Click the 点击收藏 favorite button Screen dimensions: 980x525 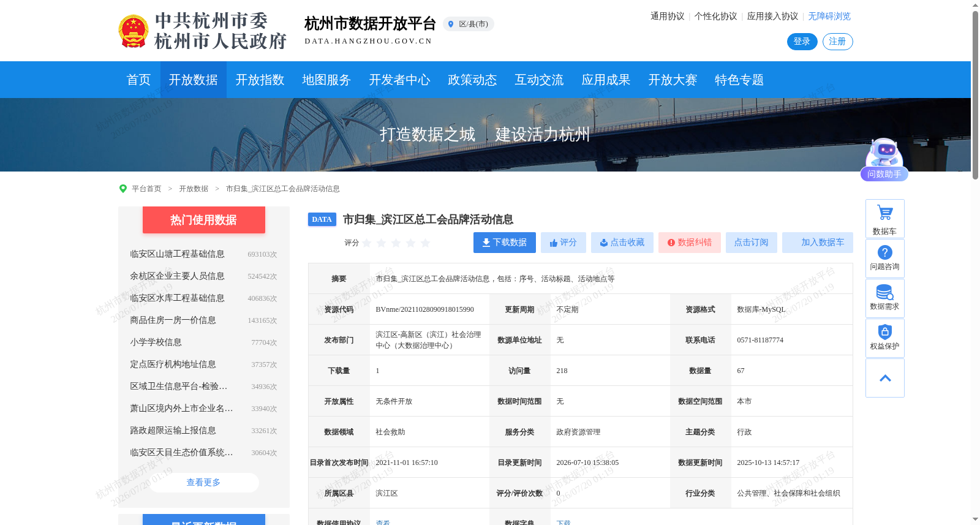622,243
